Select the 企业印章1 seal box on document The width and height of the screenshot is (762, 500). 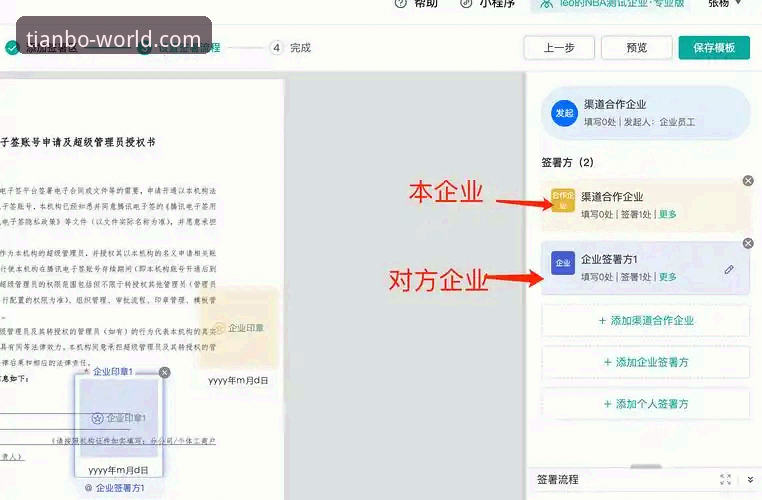119,418
